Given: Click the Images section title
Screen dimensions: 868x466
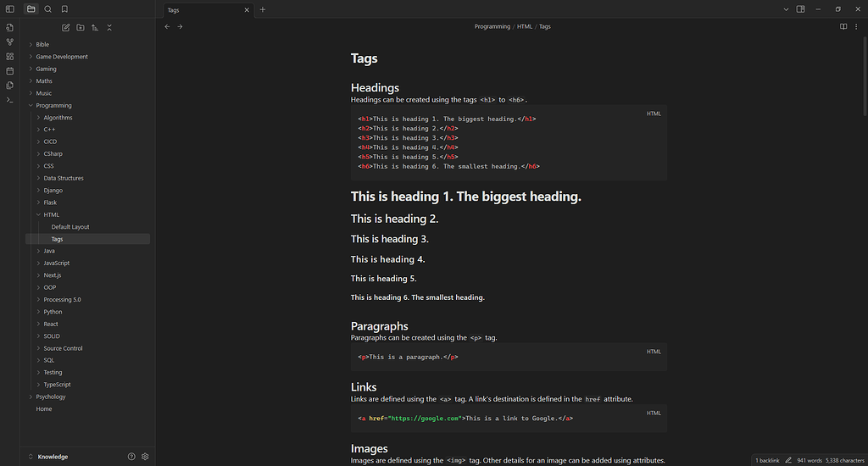Looking at the screenshot, I should 369,448.
